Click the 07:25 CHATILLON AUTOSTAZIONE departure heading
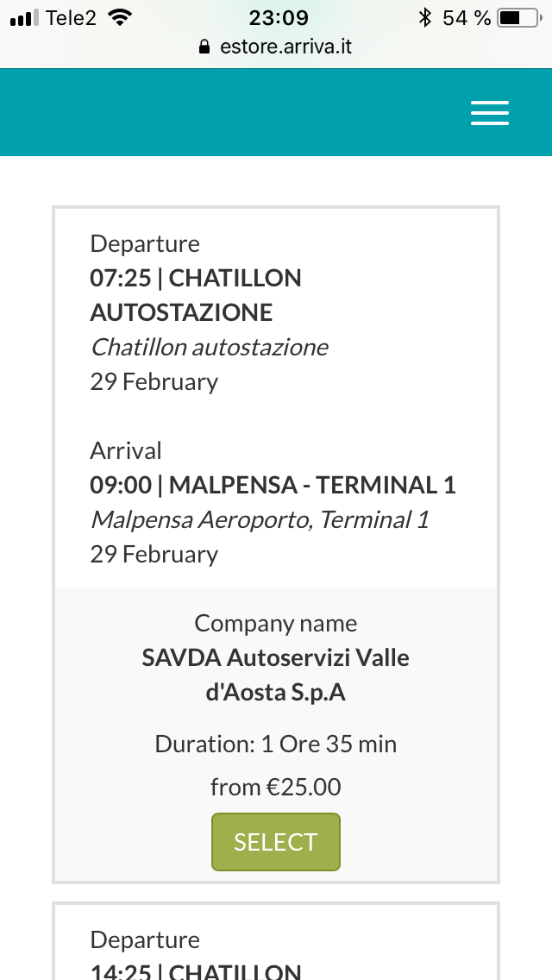 (196, 295)
